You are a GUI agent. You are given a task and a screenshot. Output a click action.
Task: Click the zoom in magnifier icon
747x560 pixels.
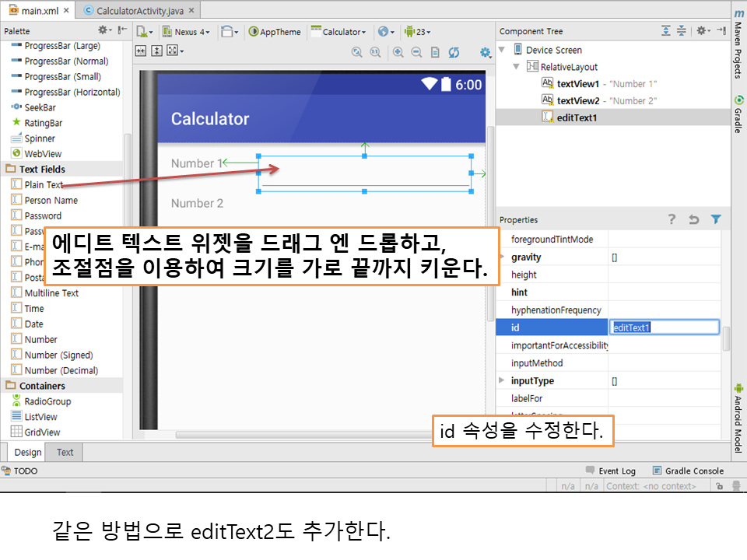[398, 52]
